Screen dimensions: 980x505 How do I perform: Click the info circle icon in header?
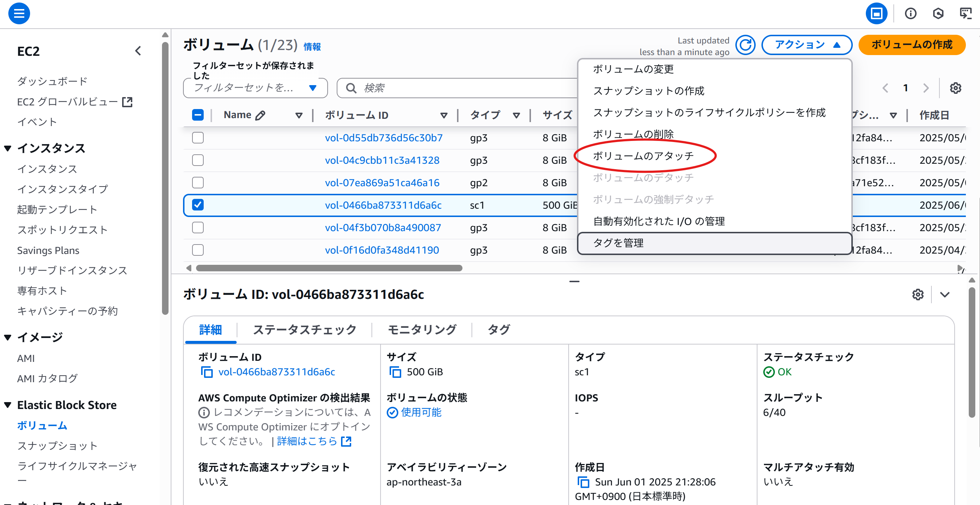pos(910,14)
